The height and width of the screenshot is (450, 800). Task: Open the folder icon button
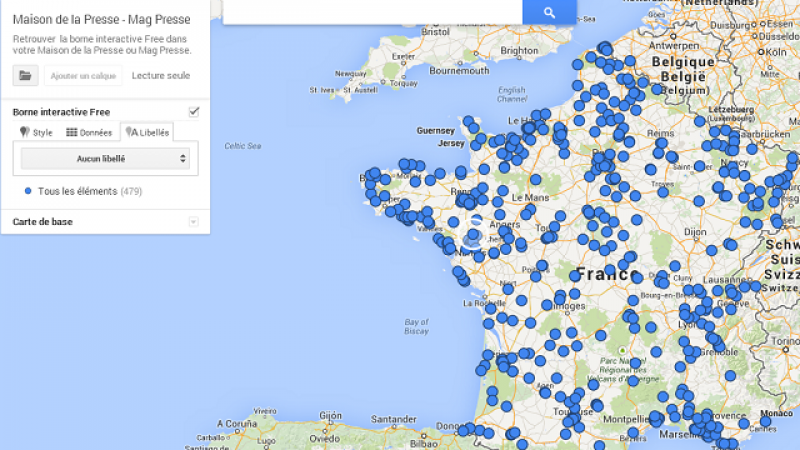(26, 76)
